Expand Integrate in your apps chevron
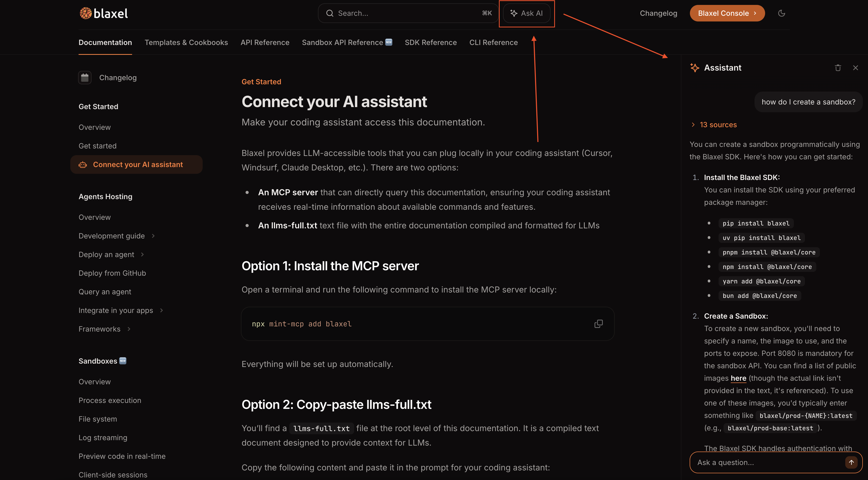Viewport: 868px width, 480px height. point(162,310)
